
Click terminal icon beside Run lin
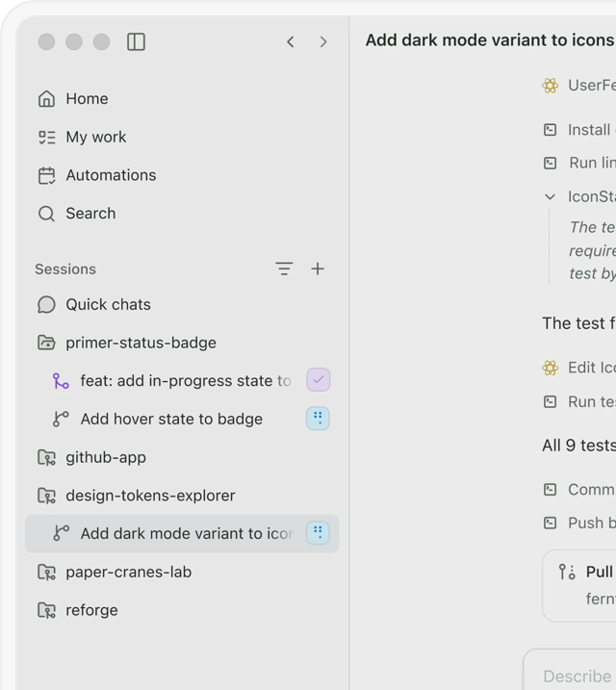click(x=550, y=164)
